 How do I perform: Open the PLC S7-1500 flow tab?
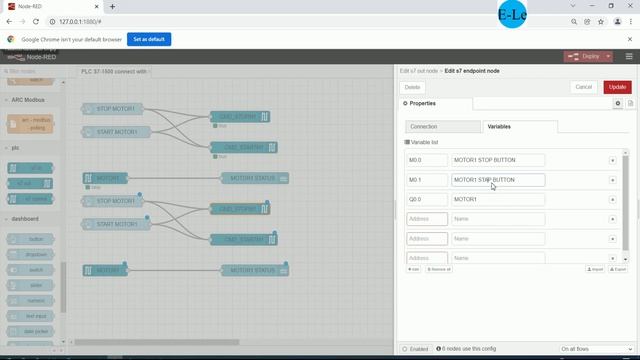114,71
